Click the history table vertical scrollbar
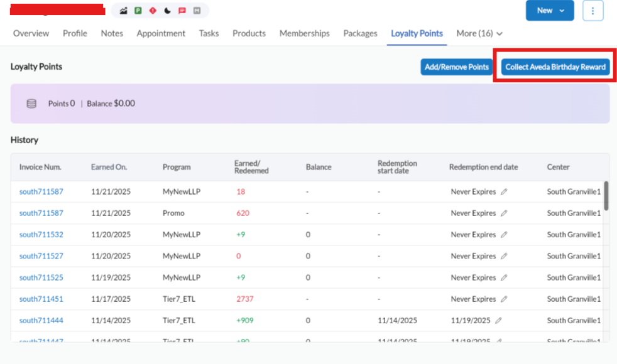The image size is (617, 364). (x=606, y=196)
